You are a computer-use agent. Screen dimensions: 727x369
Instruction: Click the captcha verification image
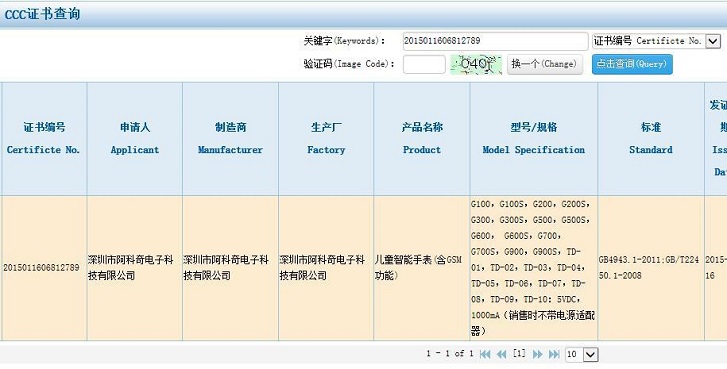click(476, 64)
